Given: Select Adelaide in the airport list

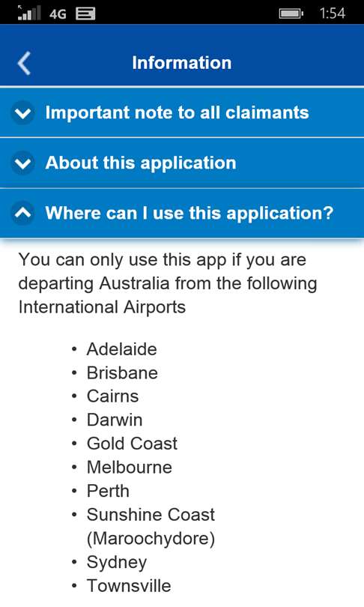Looking at the screenshot, I should tap(121, 349).
